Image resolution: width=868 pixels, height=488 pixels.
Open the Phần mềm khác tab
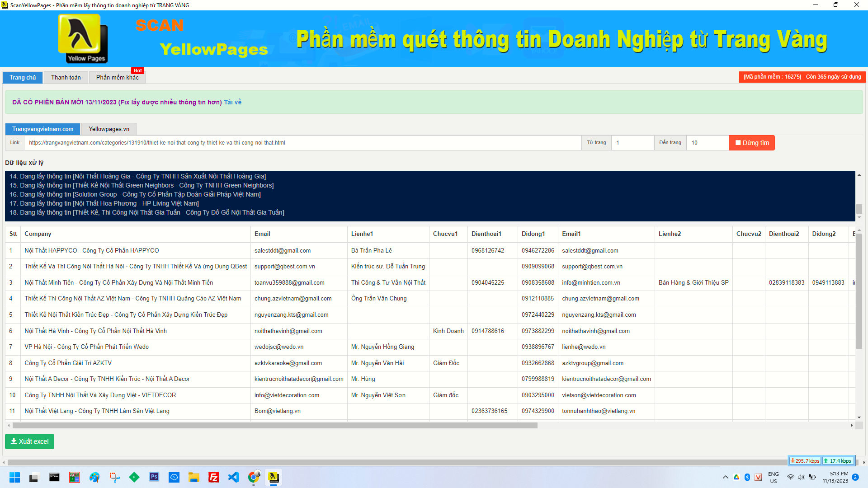[x=118, y=77]
